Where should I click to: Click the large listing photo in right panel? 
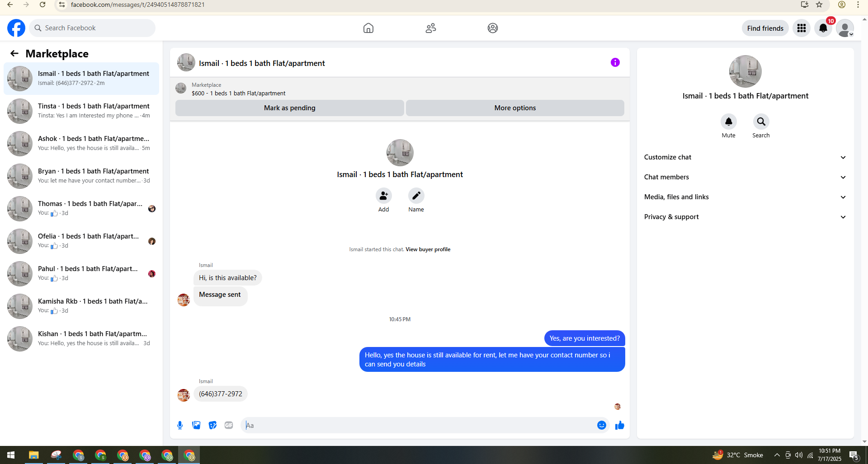(x=745, y=71)
